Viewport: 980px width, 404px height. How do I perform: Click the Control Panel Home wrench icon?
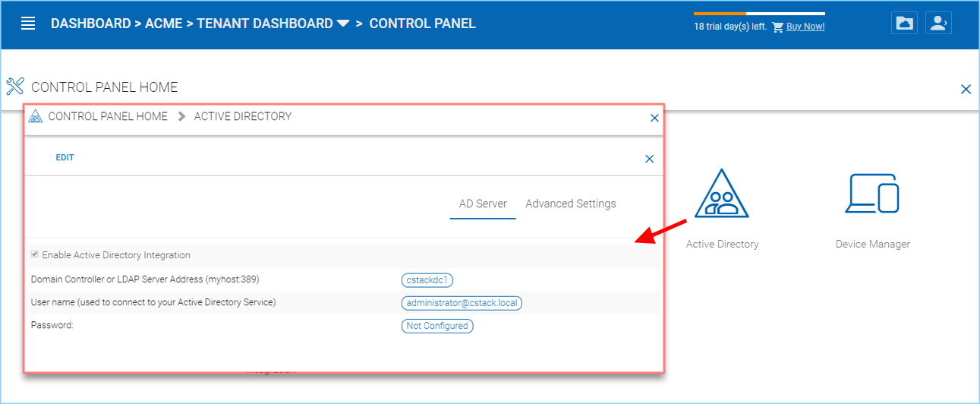click(15, 87)
